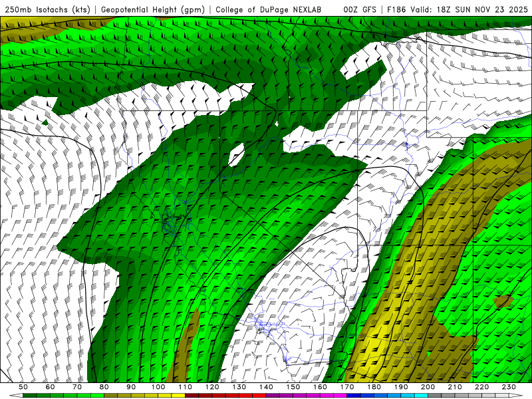Viewport: 532px width, 399px height.
Task: Click the '250mb Isotachs (kts)' title text
Action: click(x=48, y=10)
